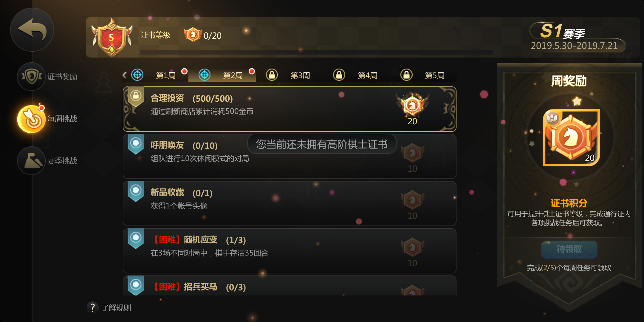Screen dimensions: 644x322
Task: Open the 赛季挑战 season challenge icon
Action: point(31,161)
